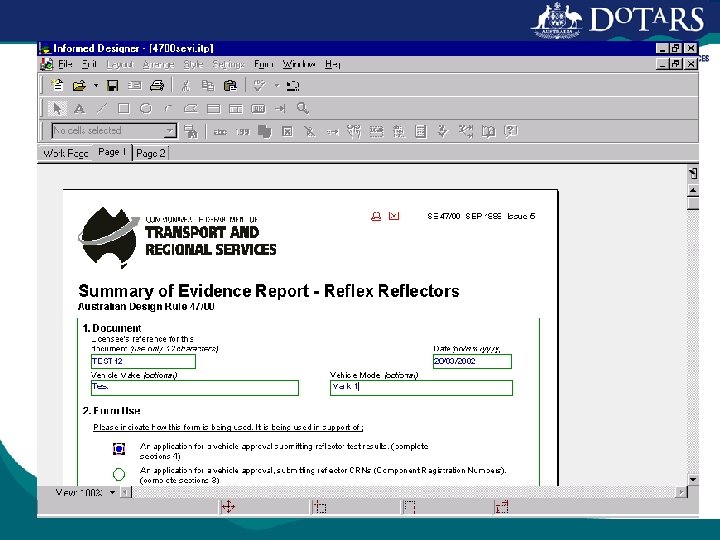This screenshot has height=540, width=720.
Task: Select the Text tool (letter A)
Action: [79, 108]
